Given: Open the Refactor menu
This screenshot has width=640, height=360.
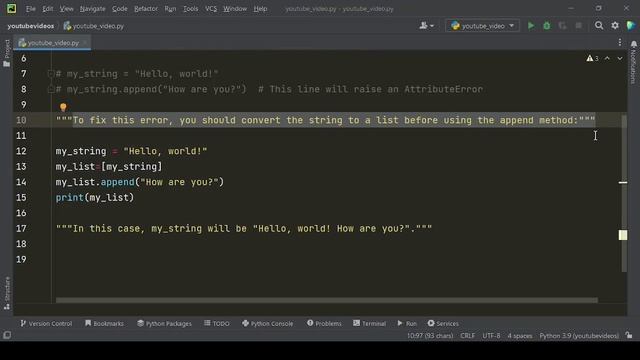Looking at the screenshot, I should [146, 9].
